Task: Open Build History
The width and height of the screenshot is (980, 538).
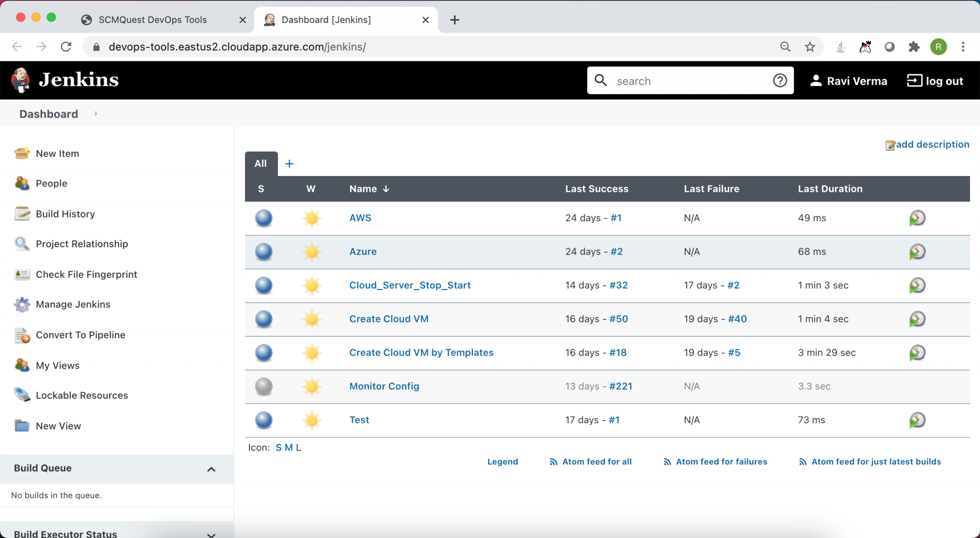Action: (x=65, y=214)
